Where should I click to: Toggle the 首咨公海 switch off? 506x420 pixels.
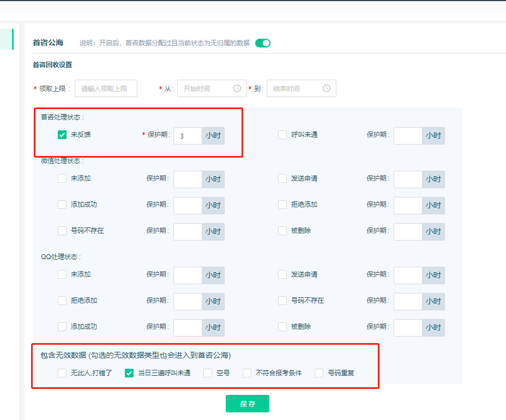pos(263,43)
